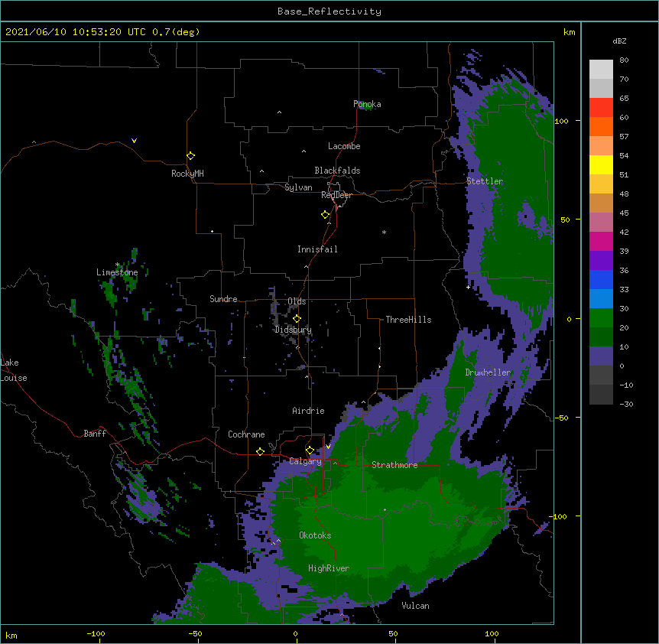Viewport: 659px width, 644px height.
Task: Click the Didsbury label
Action: [x=294, y=330]
